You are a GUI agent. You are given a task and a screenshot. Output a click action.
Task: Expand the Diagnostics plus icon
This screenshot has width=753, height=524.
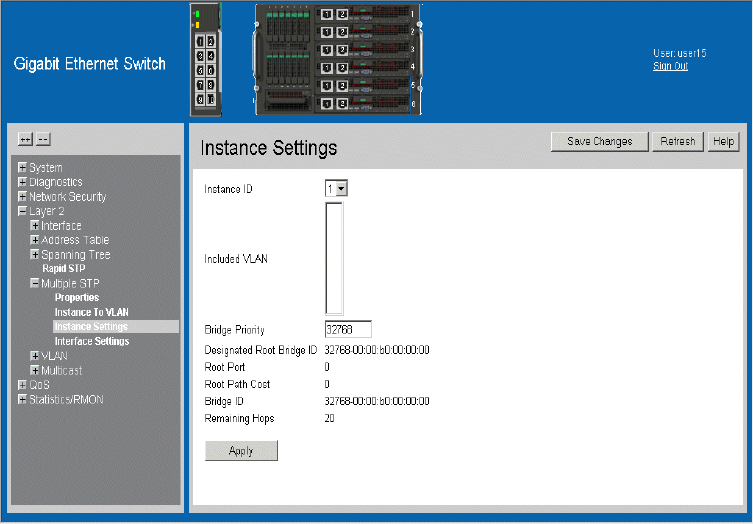click(x=22, y=182)
